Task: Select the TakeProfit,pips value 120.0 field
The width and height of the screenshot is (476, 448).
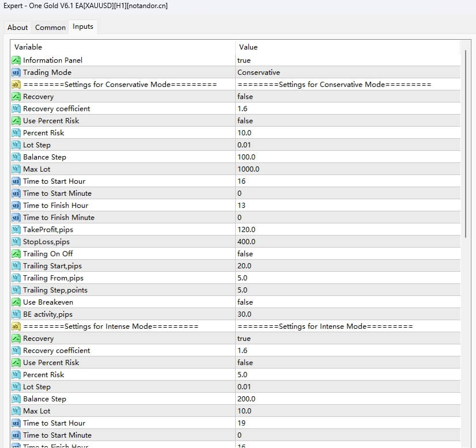Action: pyautogui.click(x=248, y=230)
